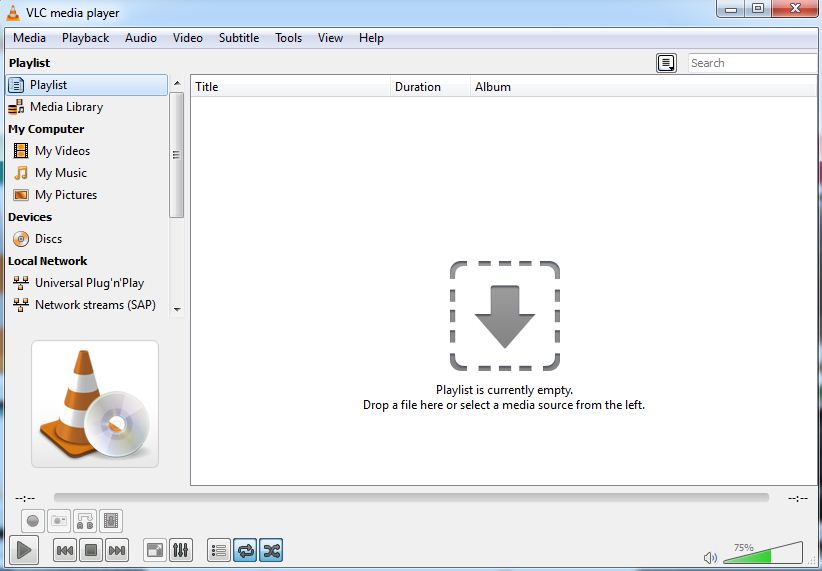This screenshot has width=822, height=571.
Task: Stop playback with the stop button
Action: (91, 550)
